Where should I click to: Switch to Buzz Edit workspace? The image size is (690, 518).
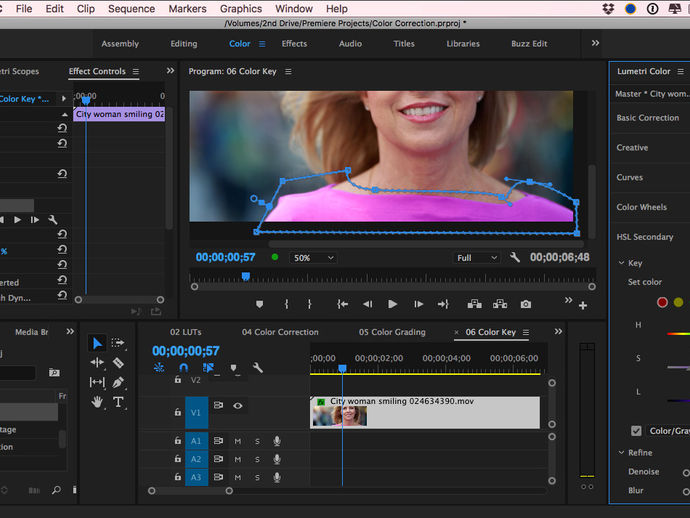(529, 44)
